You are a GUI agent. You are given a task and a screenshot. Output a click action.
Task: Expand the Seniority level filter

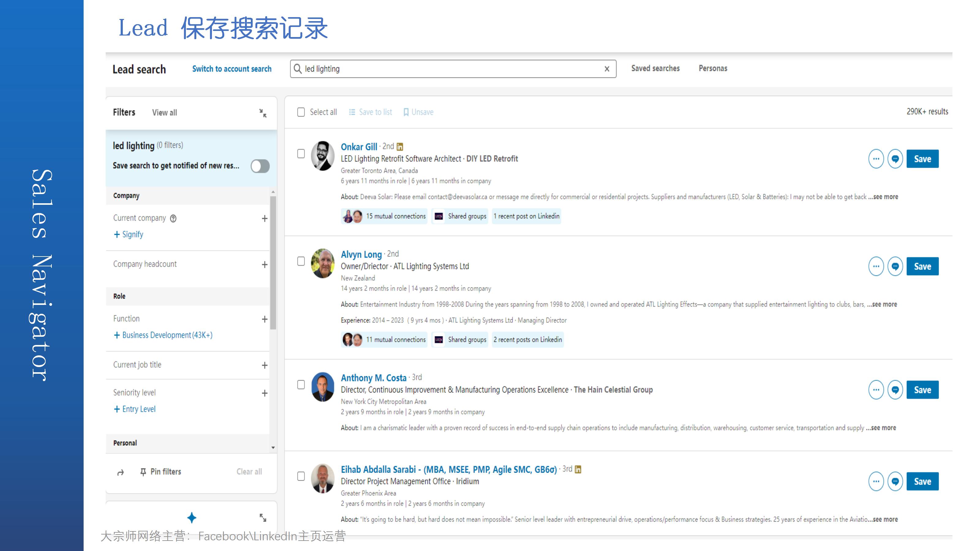pos(264,393)
